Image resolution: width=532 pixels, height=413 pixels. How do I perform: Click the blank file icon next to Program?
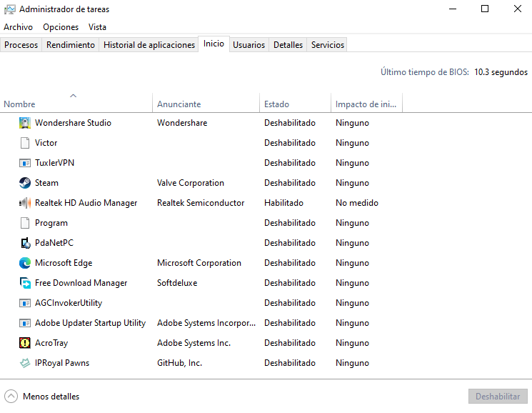coord(25,223)
